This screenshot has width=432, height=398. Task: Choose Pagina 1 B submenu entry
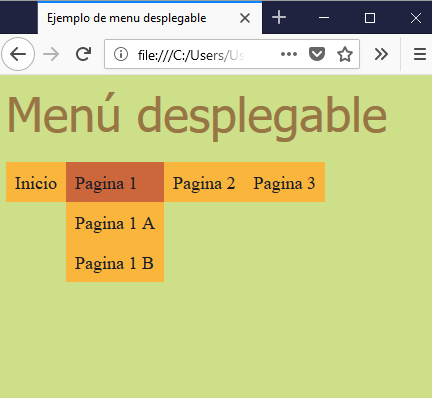tap(115, 262)
